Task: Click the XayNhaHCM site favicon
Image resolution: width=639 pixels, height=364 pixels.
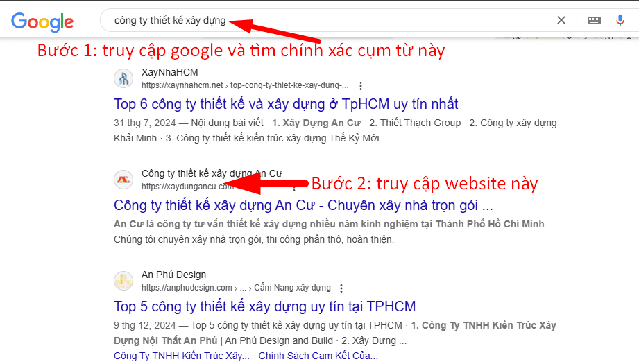Action: tap(123, 78)
